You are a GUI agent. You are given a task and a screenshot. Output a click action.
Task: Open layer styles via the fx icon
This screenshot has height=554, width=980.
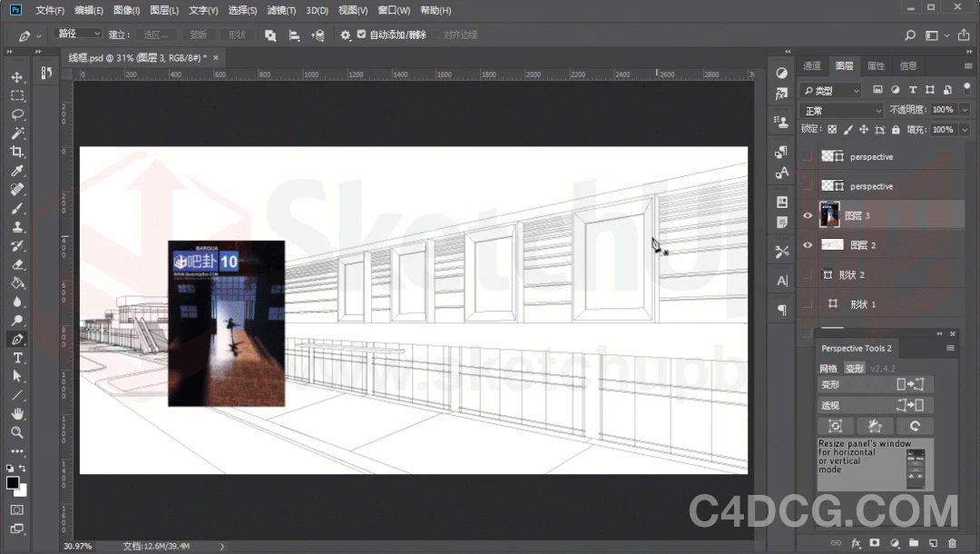point(857,542)
